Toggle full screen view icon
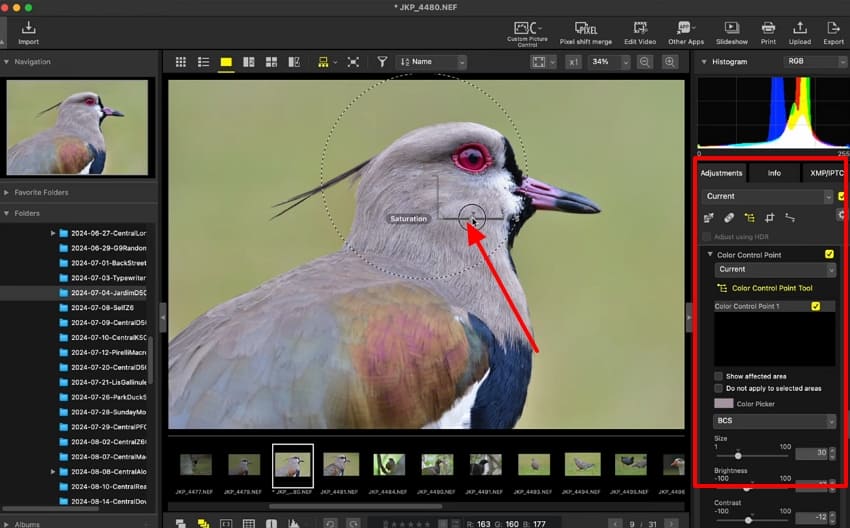This screenshot has width=850, height=528. (x=353, y=62)
